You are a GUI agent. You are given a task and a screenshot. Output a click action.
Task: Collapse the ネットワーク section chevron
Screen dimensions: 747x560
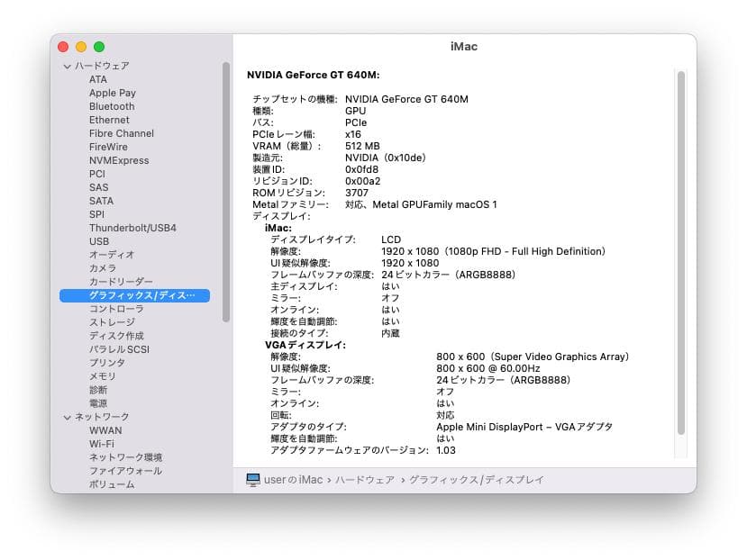[67, 417]
